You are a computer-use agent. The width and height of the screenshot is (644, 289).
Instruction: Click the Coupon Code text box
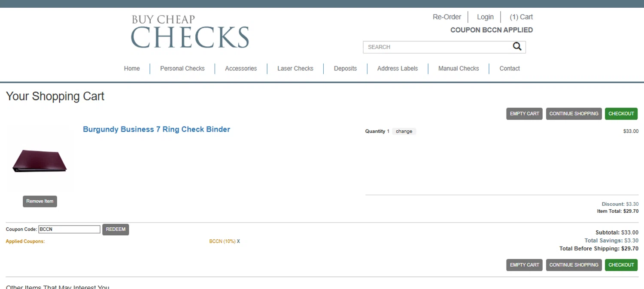(69, 229)
